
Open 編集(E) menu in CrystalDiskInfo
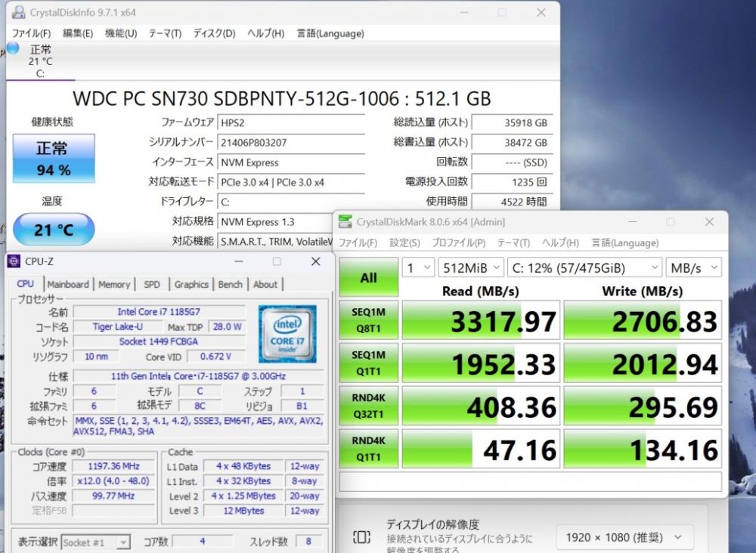coord(78,33)
